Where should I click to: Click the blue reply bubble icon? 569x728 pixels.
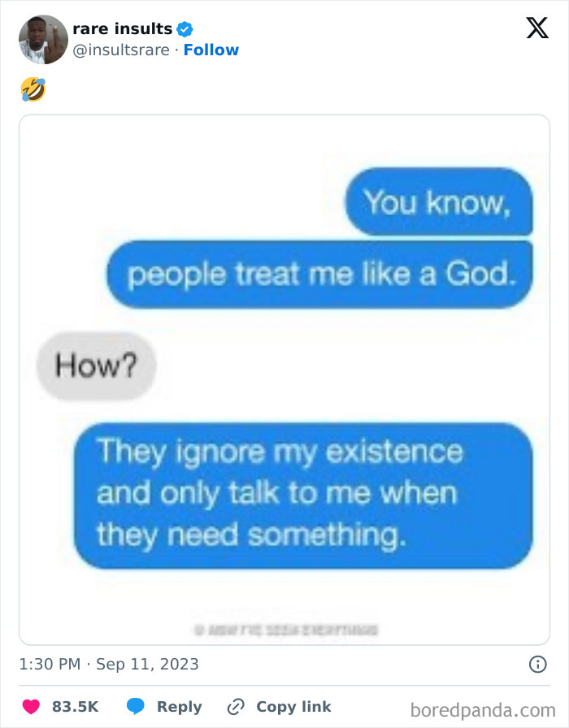coord(136,706)
